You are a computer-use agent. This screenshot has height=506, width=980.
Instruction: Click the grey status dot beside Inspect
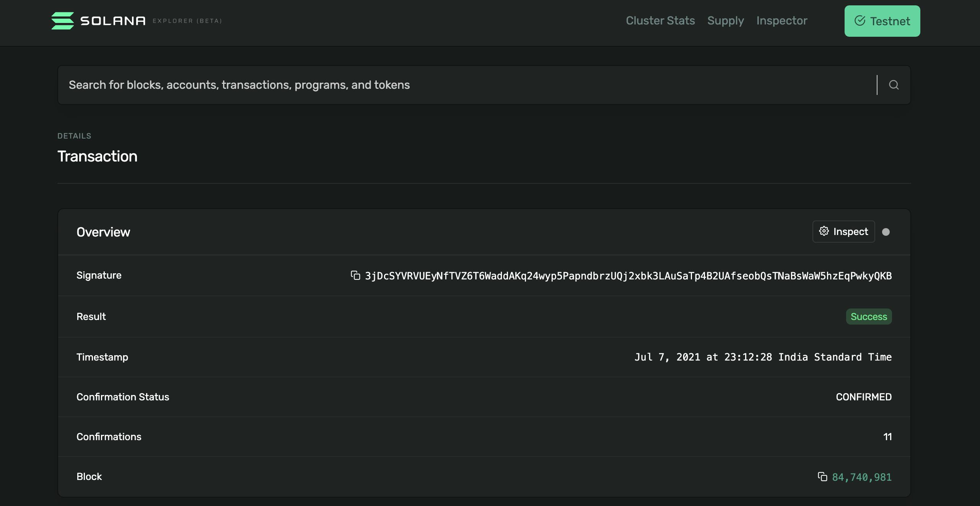(x=886, y=232)
